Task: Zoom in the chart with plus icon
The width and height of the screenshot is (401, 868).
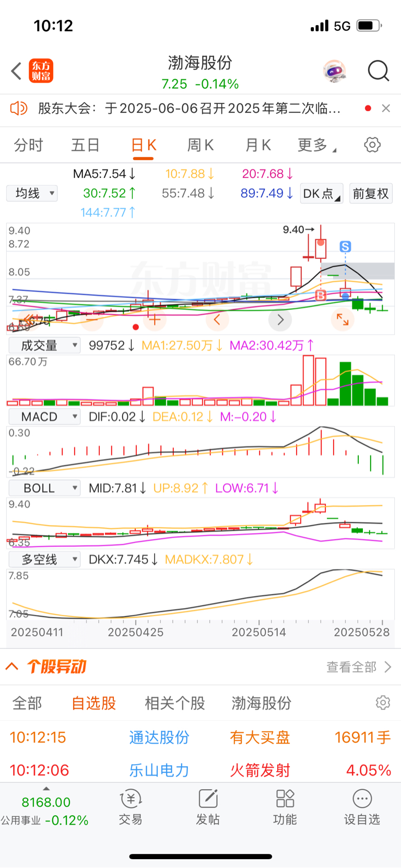Action: tap(155, 319)
